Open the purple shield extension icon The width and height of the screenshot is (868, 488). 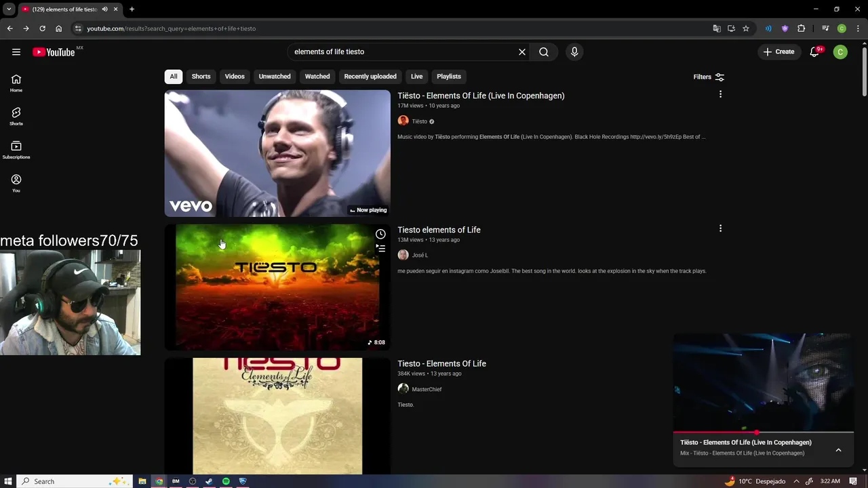click(x=785, y=28)
